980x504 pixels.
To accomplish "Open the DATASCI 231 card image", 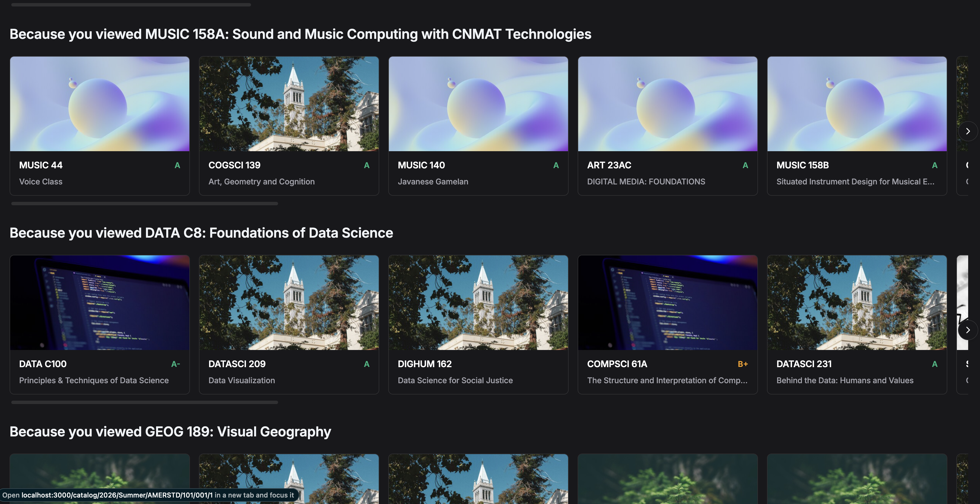I will click(x=857, y=303).
